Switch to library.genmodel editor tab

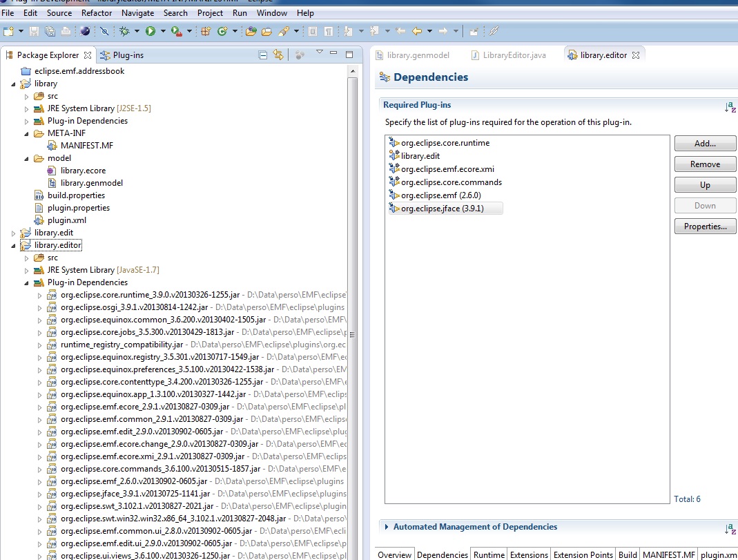pyautogui.click(x=412, y=55)
